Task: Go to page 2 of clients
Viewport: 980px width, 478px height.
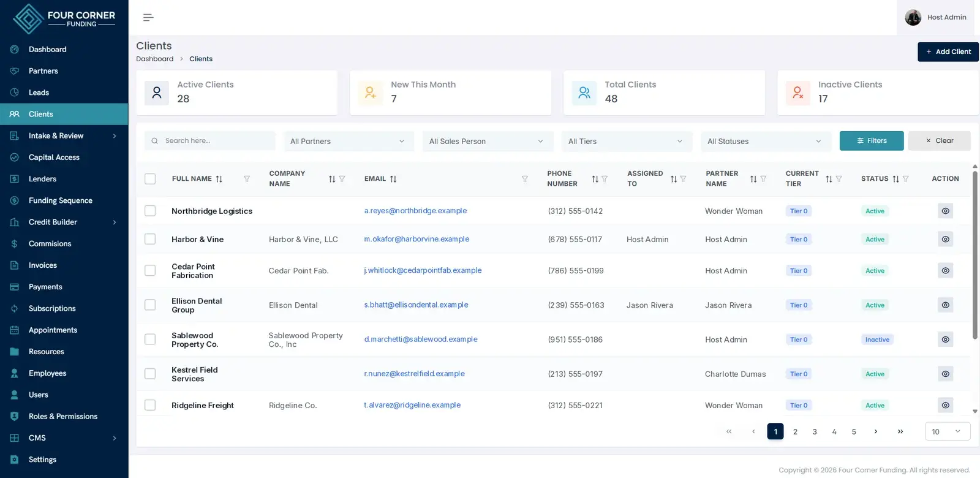Action: [x=795, y=431]
